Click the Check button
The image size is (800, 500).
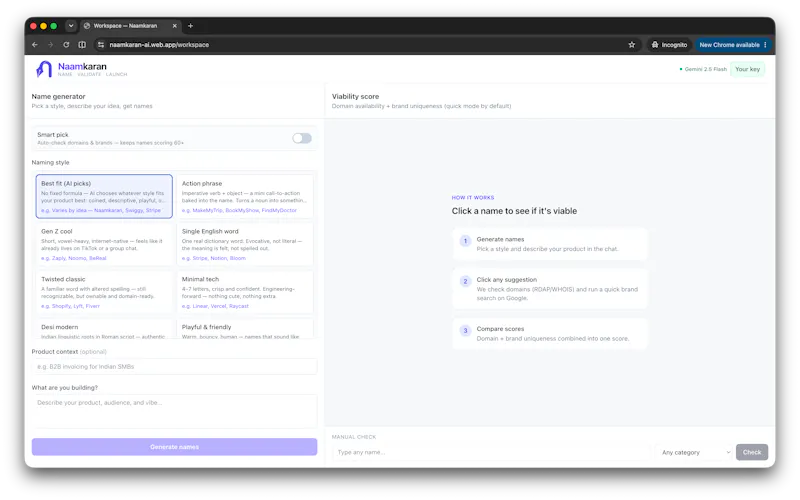click(x=752, y=453)
